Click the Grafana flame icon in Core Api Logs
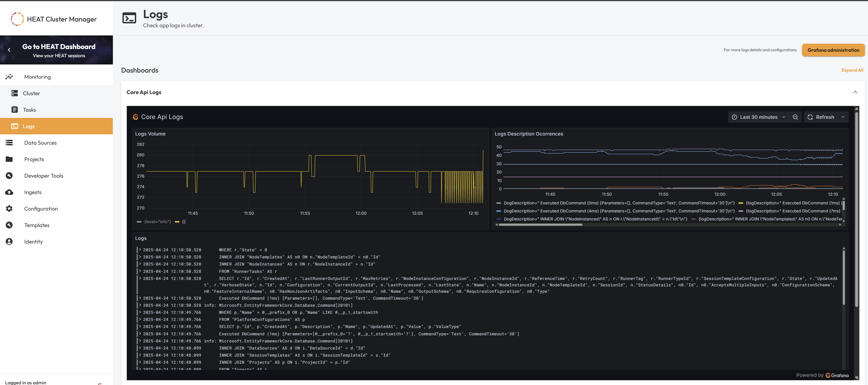The width and height of the screenshot is (868, 385). 136,117
